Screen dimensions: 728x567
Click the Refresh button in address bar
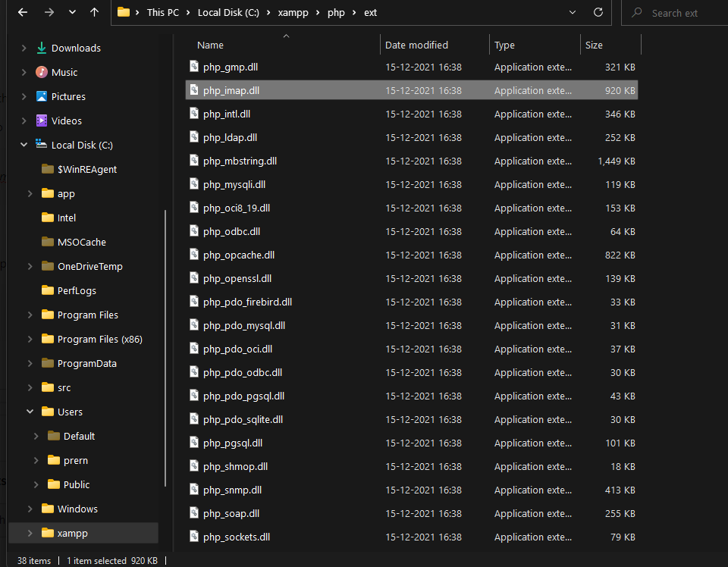[598, 12]
